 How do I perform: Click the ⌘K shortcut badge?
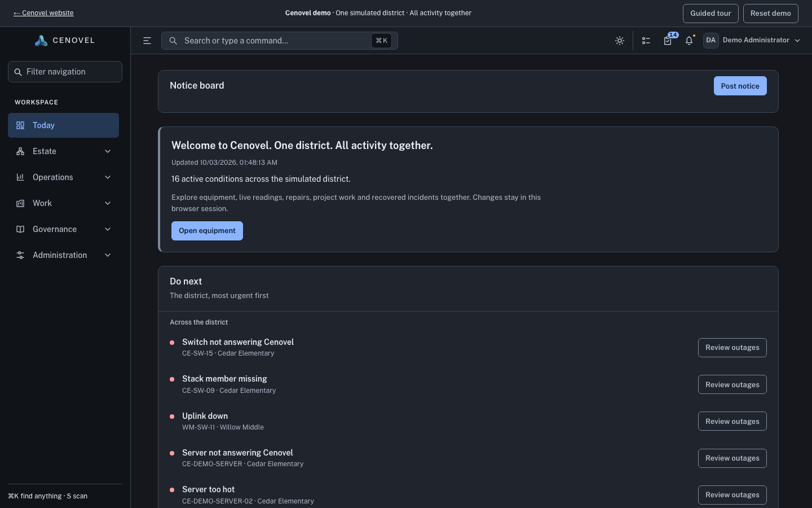(x=382, y=41)
